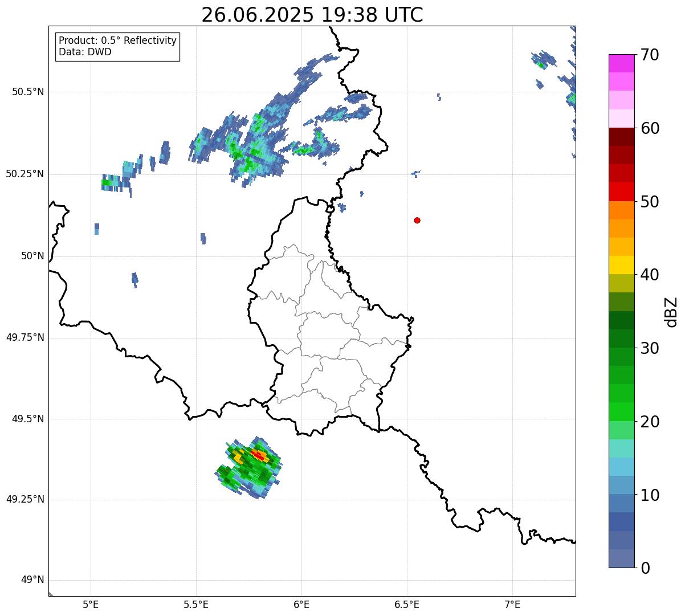685x616 pixels.
Task: Click colorbar tick label "70"
Action: pos(650,55)
